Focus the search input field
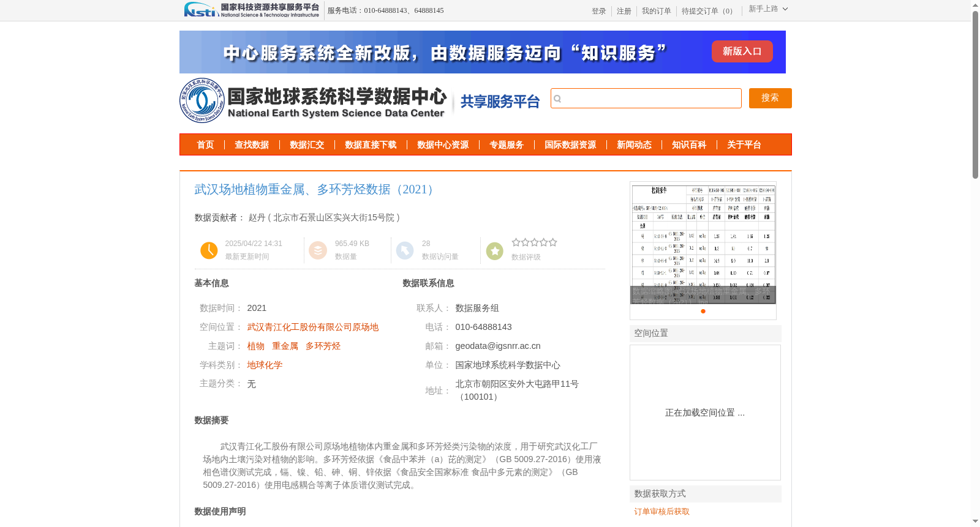Viewport: 980px width, 527px height. 646,99
